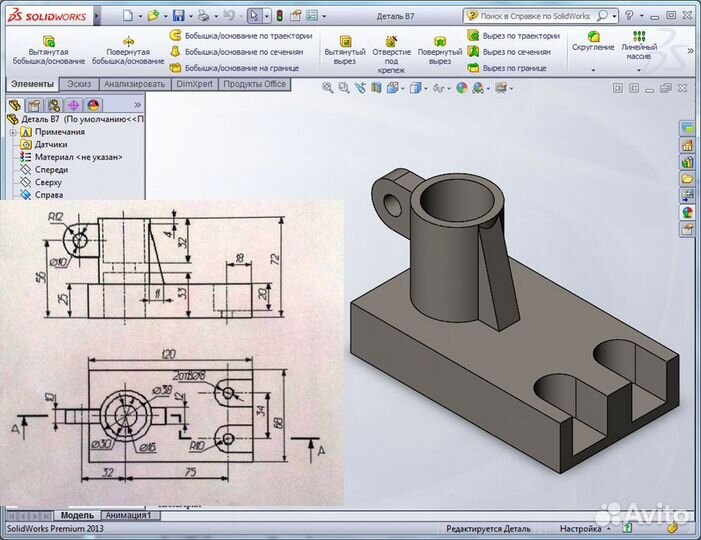Click the Save floppy disk icon

click(178, 16)
